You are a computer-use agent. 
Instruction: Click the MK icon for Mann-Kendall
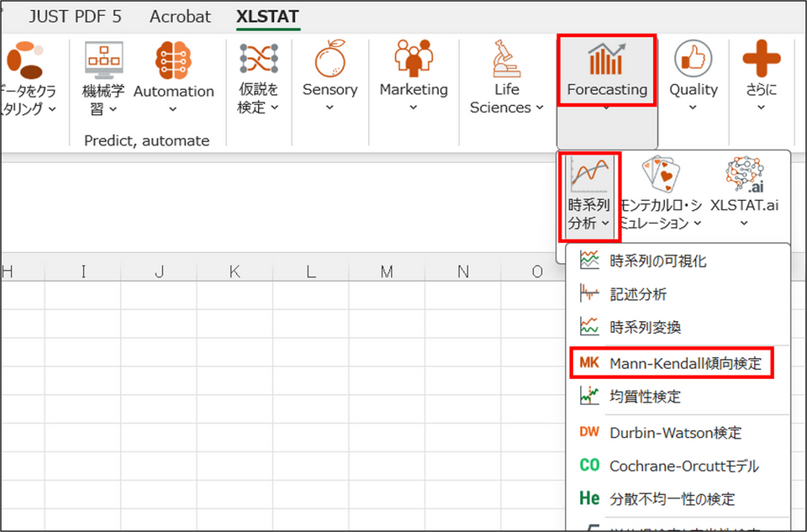pyautogui.click(x=589, y=363)
